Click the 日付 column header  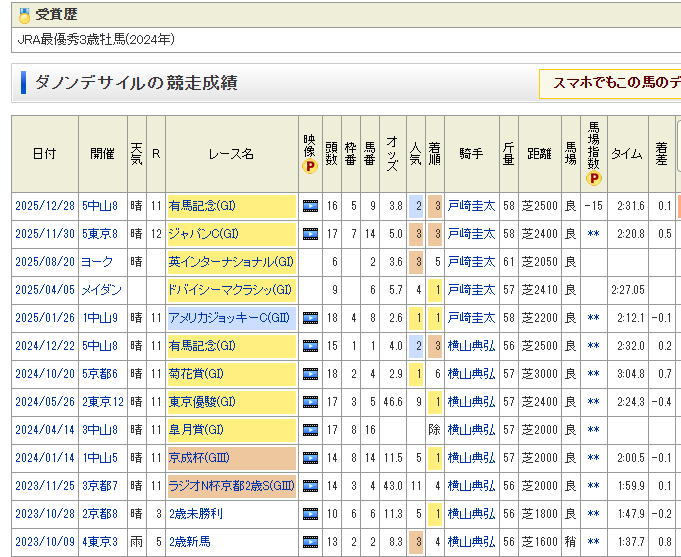point(44,154)
